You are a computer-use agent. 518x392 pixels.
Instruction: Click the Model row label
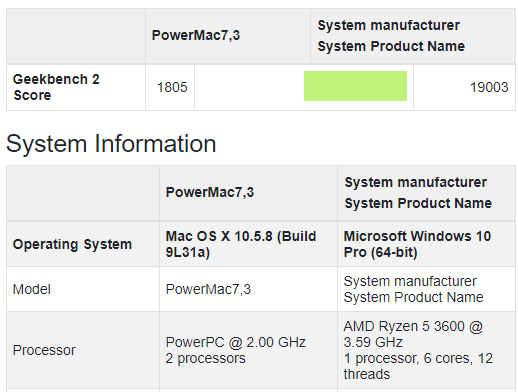[32, 289]
